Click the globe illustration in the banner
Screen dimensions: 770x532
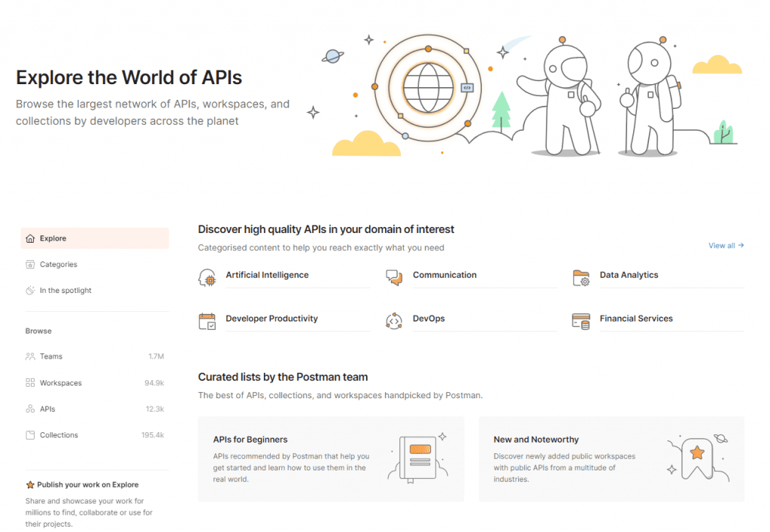[428, 89]
